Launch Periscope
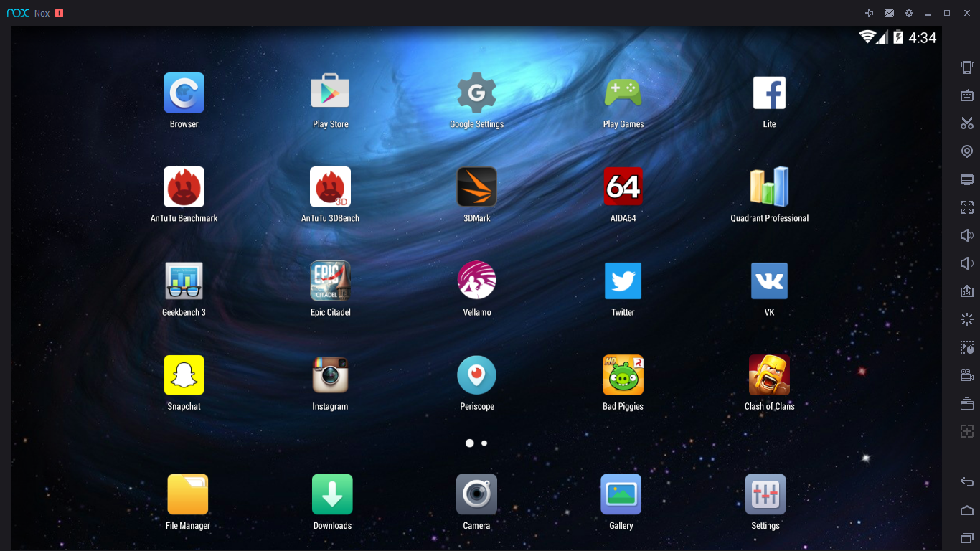 click(476, 375)
